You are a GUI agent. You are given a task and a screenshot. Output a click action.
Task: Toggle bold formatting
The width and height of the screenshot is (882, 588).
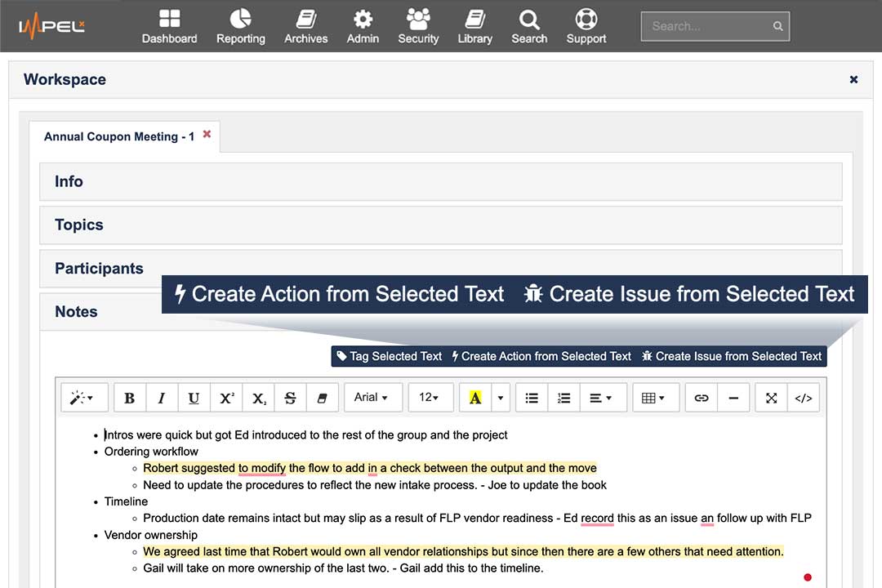pos(129,398)
